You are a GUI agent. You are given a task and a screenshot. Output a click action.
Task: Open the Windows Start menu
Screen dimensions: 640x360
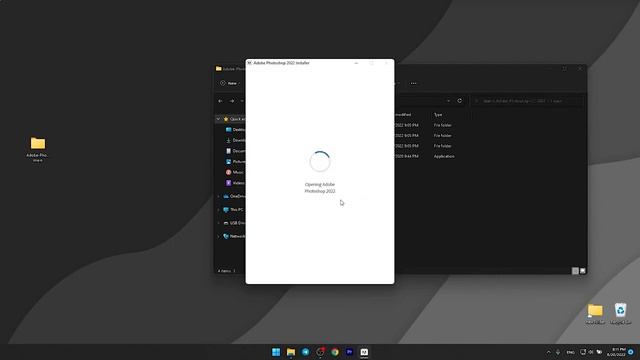tap(276, 352)
